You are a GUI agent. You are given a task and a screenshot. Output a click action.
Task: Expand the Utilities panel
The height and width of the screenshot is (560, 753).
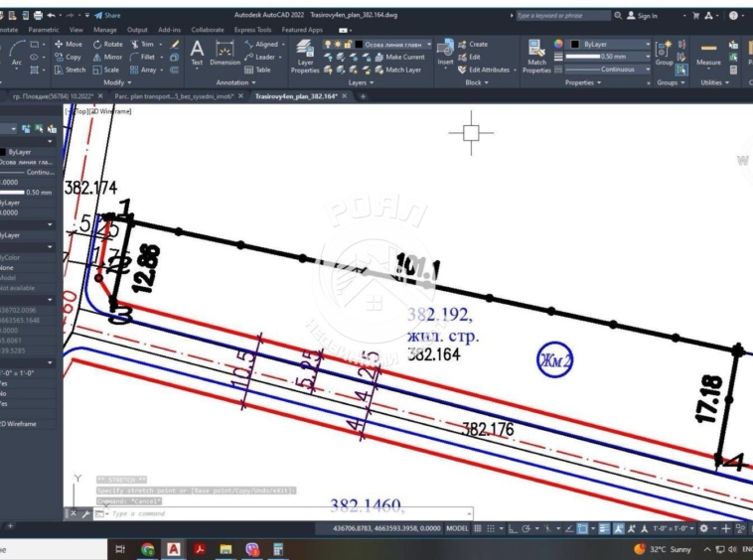[714, 82]
